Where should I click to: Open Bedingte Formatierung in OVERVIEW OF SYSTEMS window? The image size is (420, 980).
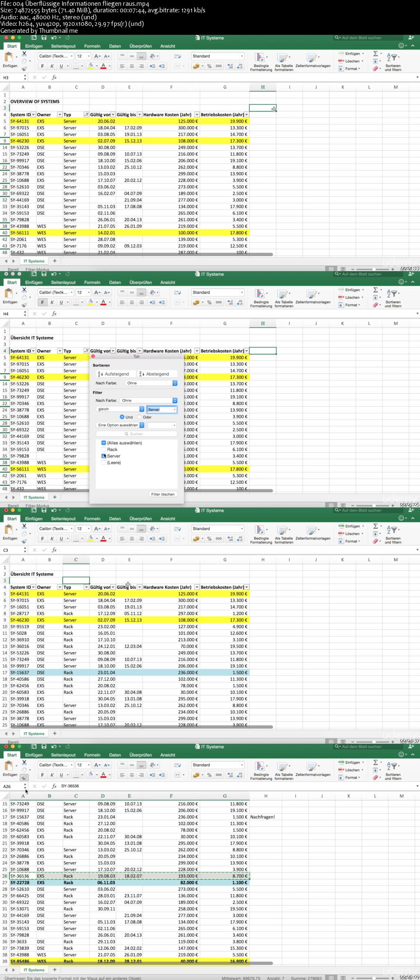point(261,62)
